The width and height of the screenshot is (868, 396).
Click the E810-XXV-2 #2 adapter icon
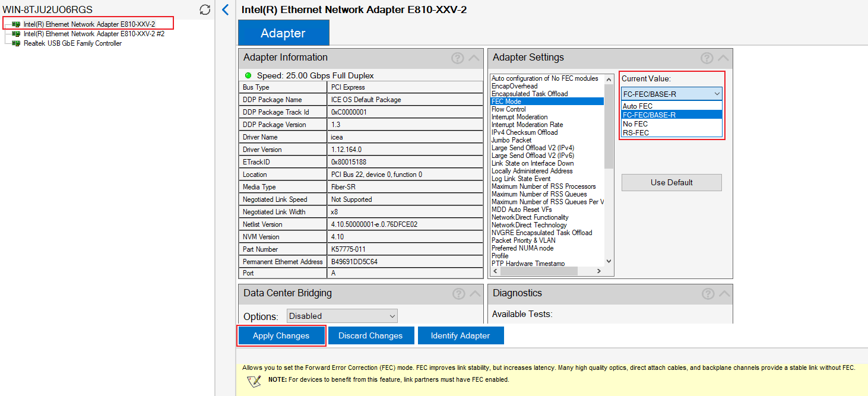point(17,34)
